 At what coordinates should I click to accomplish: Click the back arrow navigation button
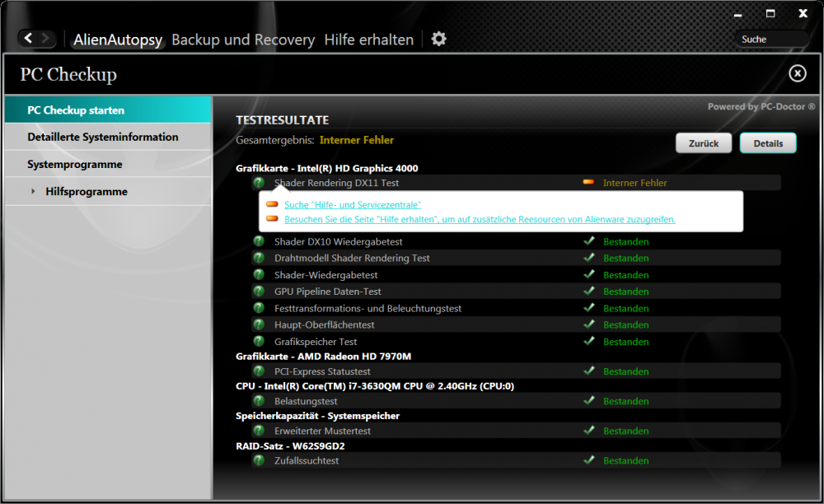(29, 39)
